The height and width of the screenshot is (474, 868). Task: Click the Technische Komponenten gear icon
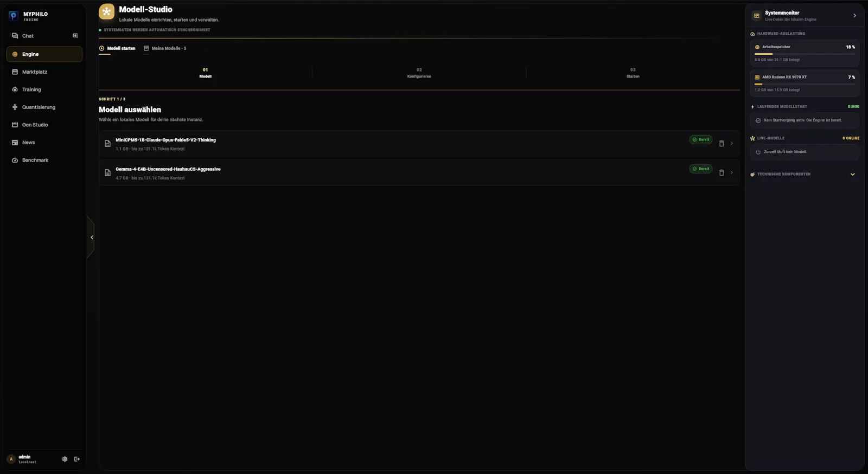click(752, 175)
